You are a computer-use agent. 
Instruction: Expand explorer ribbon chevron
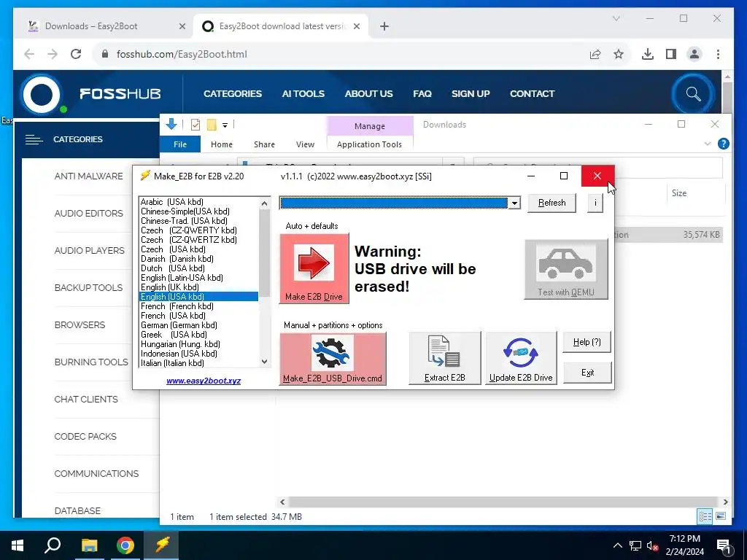point(708,144)
